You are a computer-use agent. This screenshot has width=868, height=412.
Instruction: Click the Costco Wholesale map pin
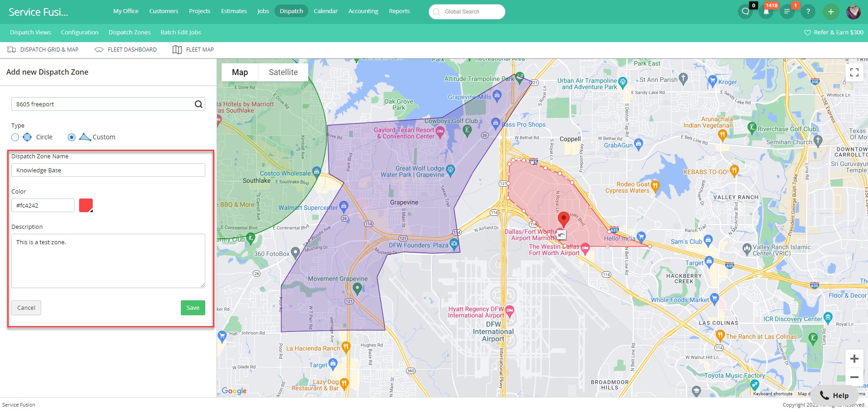click(316, 171)
